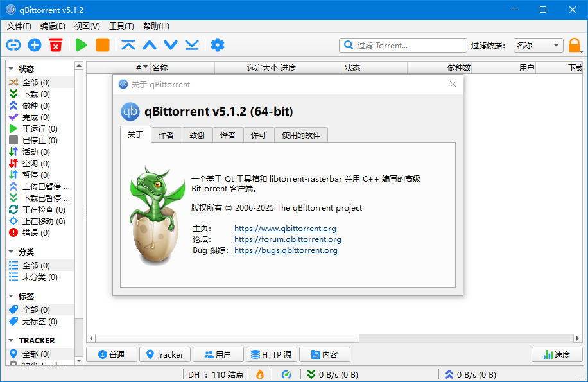
Task: Filter by 正在移动 (0) status
Action: click(x=40, y=221)
